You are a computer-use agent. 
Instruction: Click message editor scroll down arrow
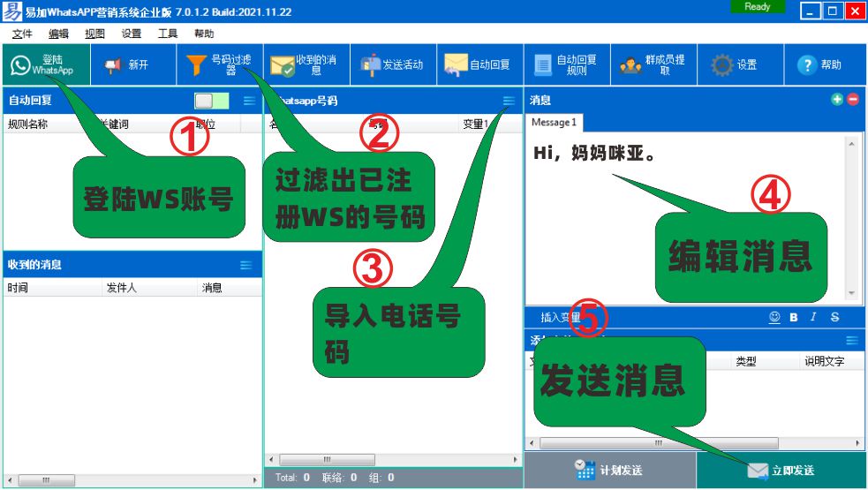pos(851,293)
